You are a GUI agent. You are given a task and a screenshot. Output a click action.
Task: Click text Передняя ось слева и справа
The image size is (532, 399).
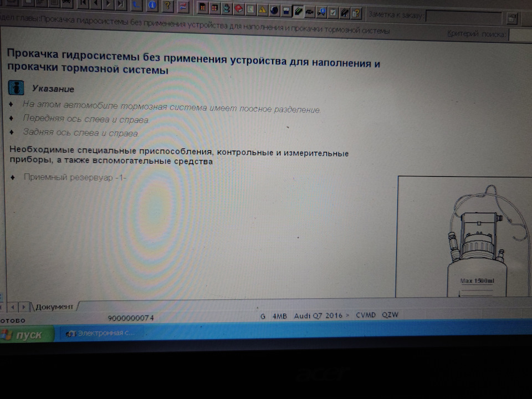coord(86,119)
